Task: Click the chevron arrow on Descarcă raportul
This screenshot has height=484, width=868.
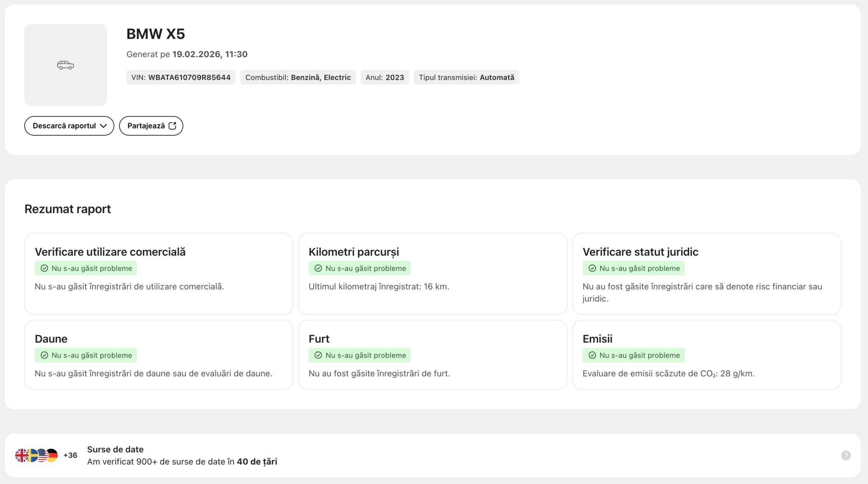Action: [103, 126]
